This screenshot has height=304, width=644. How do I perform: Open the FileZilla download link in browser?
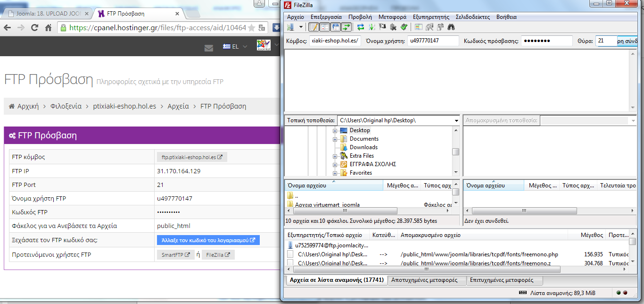pos(218,255)
